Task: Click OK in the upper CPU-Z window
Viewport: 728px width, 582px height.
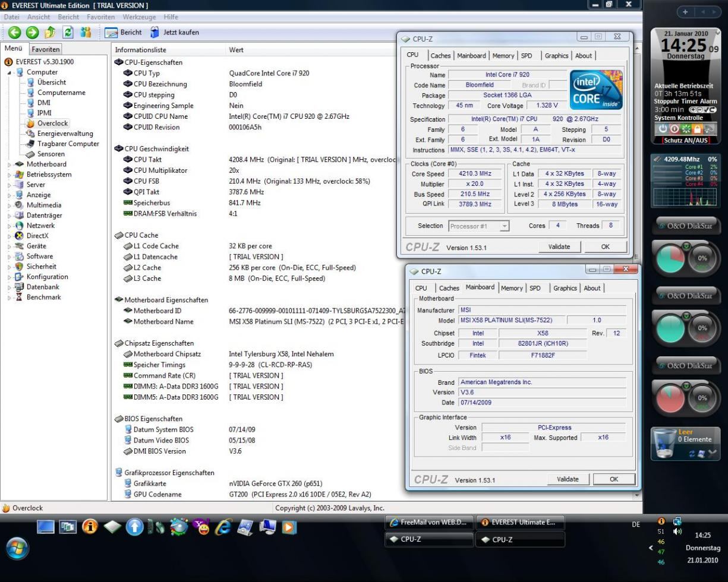Action: click(x=605, y=246)
